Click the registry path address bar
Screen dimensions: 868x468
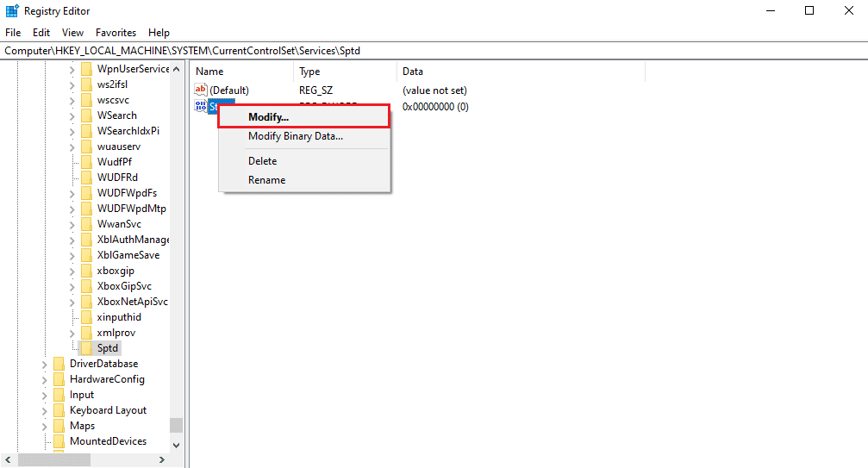(431, 51)
